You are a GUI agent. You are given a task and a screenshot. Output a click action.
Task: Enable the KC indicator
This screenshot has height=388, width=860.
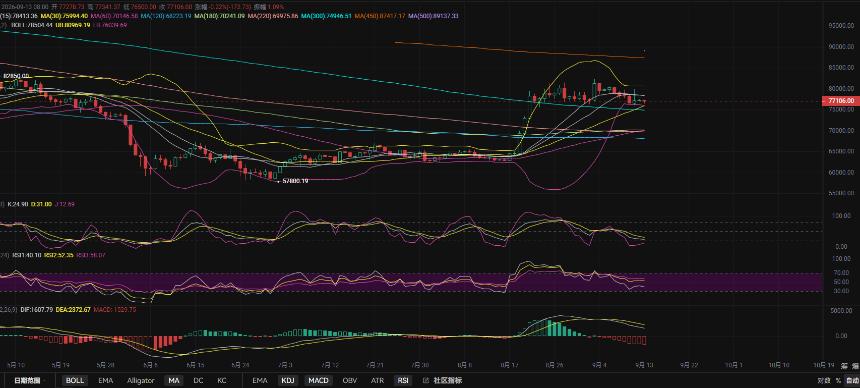pyautogui.click(x=222, y=380)
